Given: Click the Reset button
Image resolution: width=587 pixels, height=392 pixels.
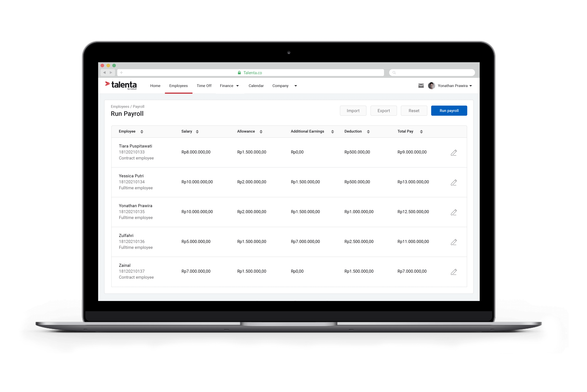Looking at the screenshot, I should (x=413, y=110).
